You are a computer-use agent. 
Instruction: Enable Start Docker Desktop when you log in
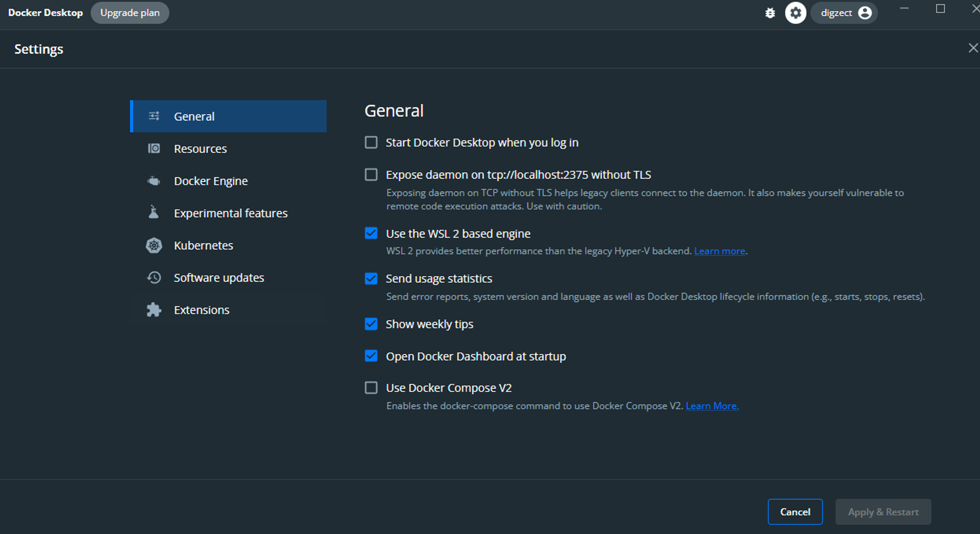[x=371, y=143]
